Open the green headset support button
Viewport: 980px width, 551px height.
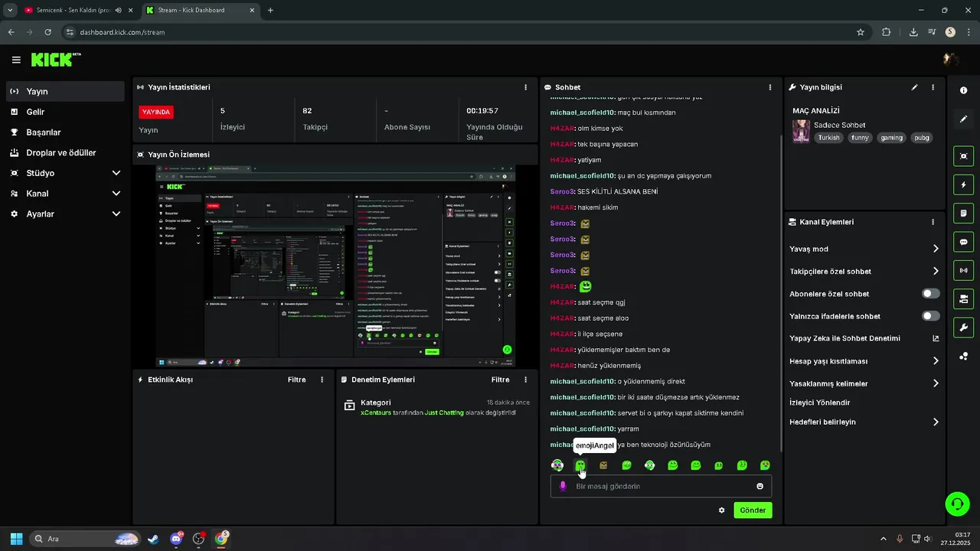[x=957, y=503]
